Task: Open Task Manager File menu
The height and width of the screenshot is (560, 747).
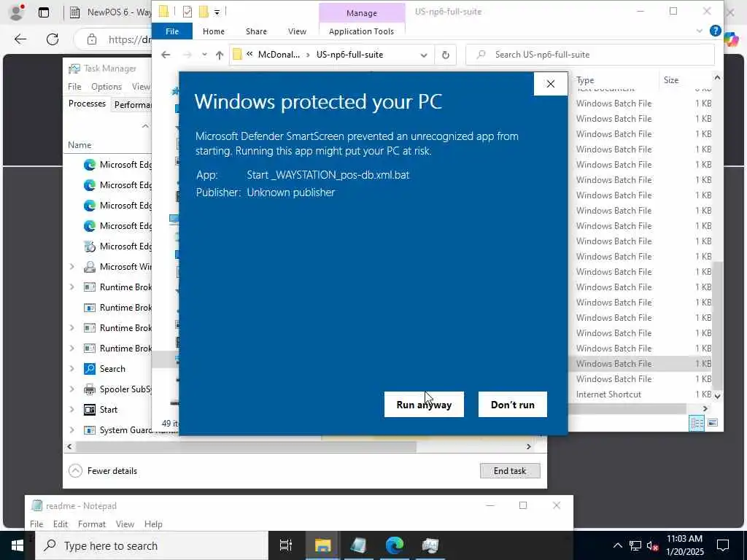Action: [74, 87]
